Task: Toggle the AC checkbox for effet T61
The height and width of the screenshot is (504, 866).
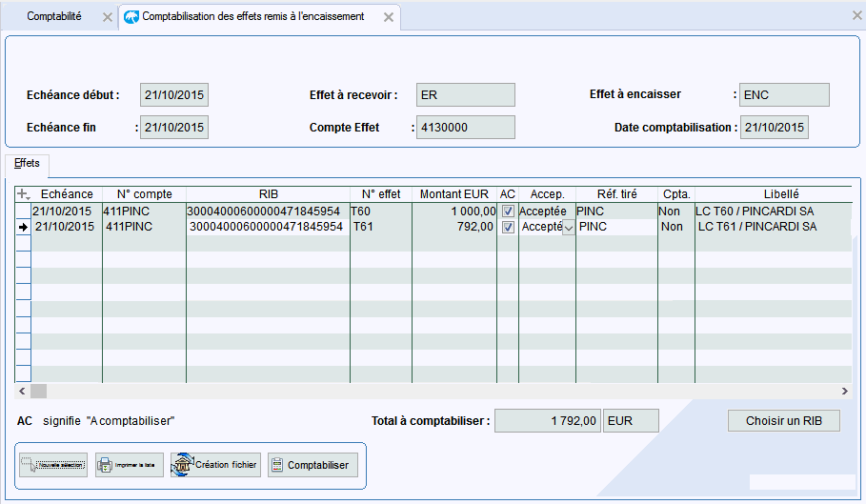Action: (508, 227)
